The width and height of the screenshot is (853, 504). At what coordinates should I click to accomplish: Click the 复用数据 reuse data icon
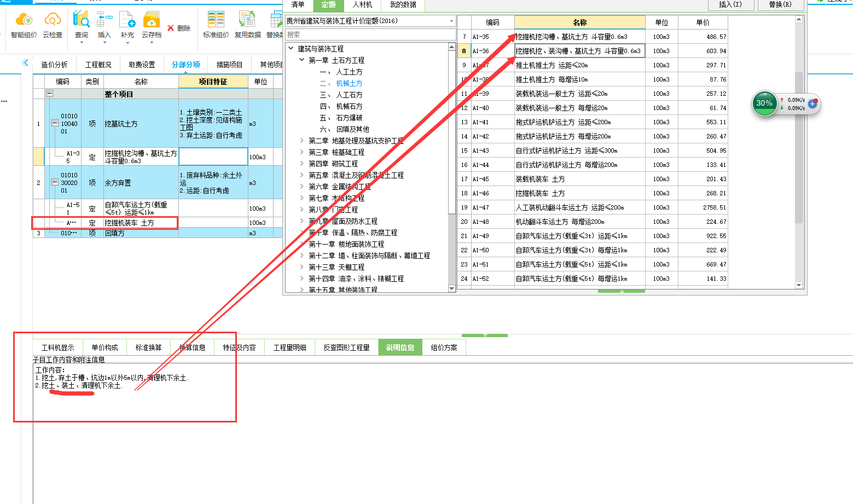pyautogui.click(x=247, y=20)
